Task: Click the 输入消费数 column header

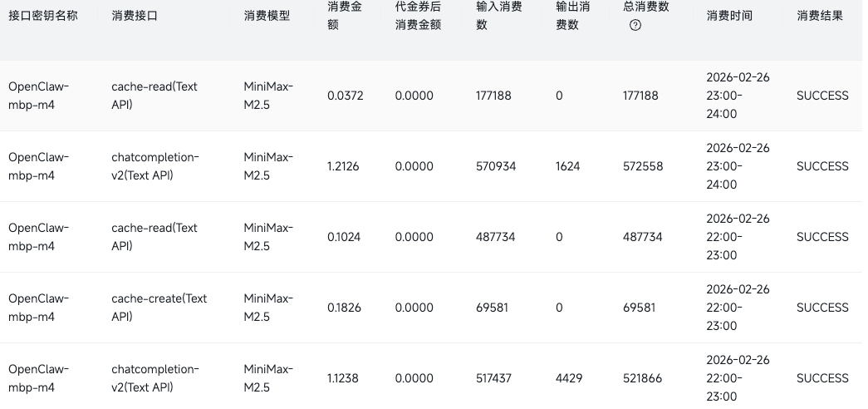Action: (499, 16)
